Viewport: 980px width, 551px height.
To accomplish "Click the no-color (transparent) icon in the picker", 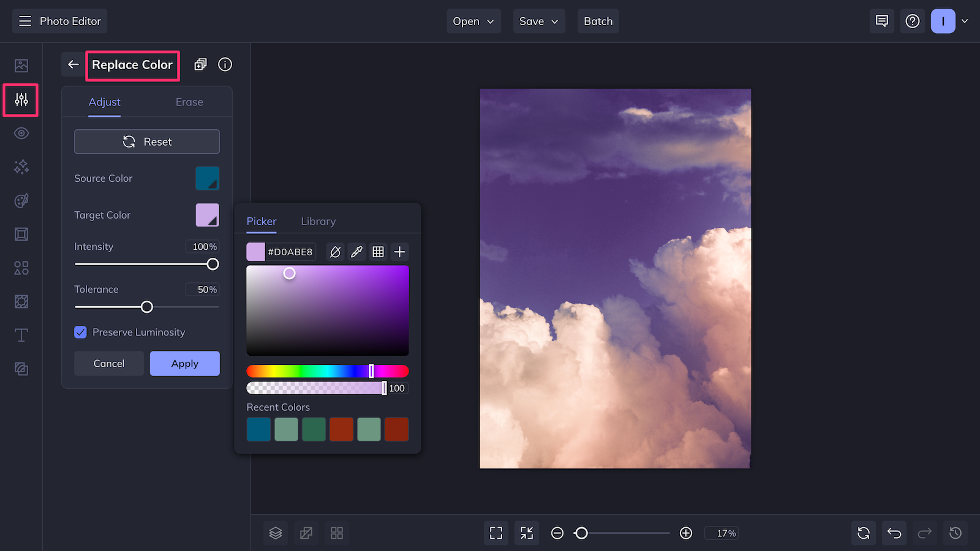I will (335, 251).
